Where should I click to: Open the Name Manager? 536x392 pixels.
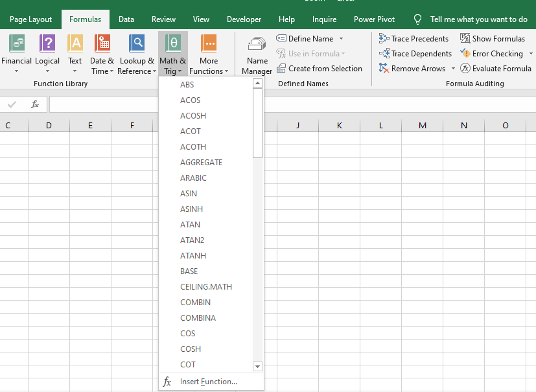[256, 53]
